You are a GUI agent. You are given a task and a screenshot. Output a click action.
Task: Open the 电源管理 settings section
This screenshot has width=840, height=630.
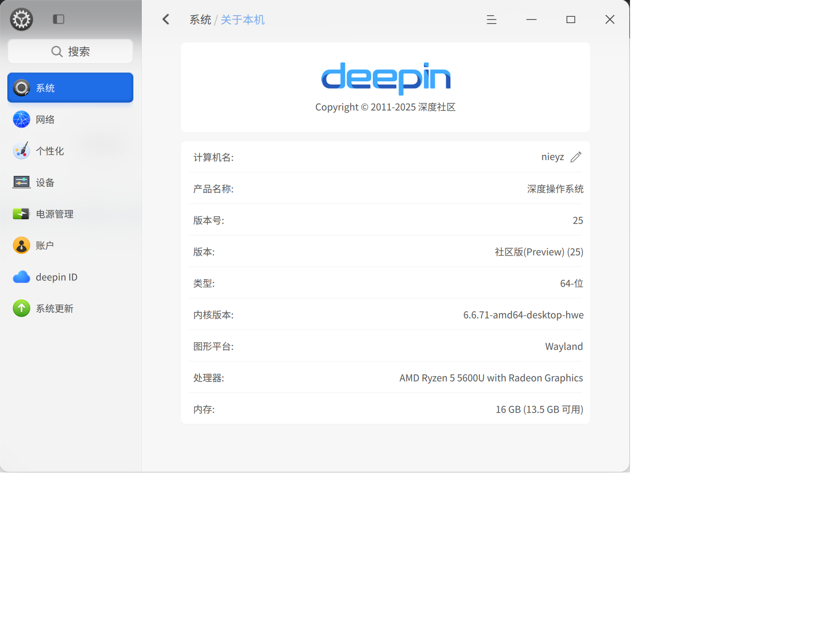70,214
